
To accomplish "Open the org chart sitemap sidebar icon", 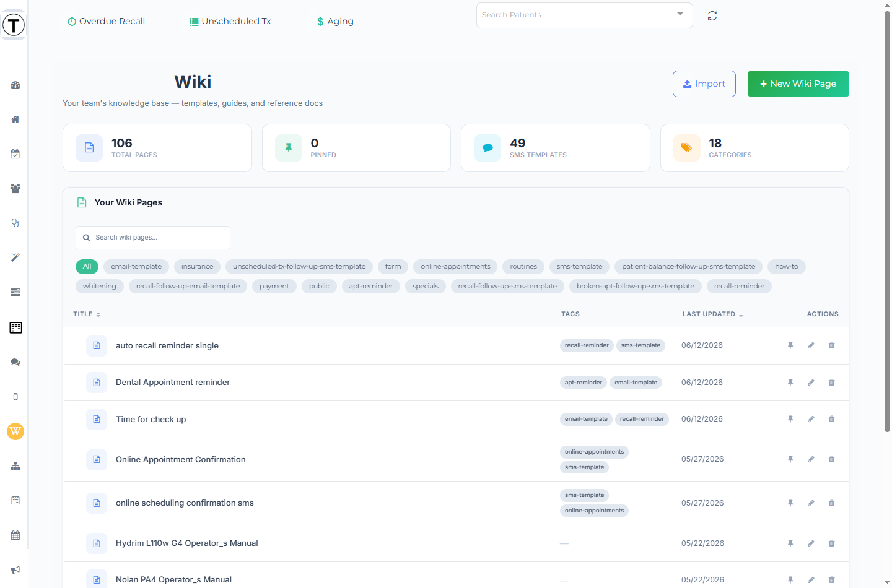I will point(15,466).
